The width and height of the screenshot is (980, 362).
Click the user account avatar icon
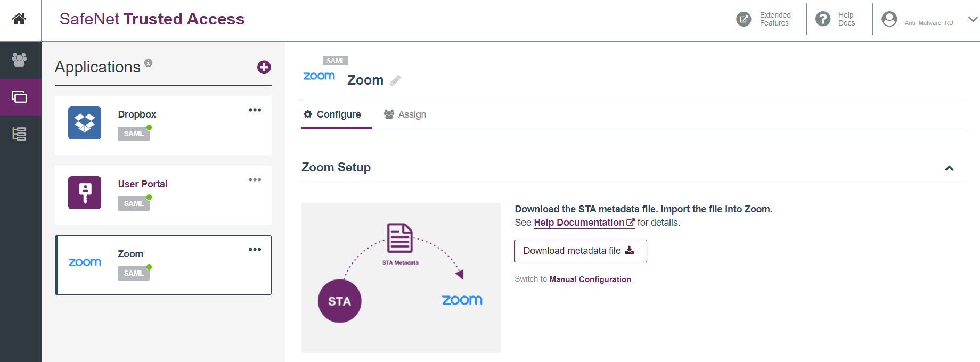[889, 19]
